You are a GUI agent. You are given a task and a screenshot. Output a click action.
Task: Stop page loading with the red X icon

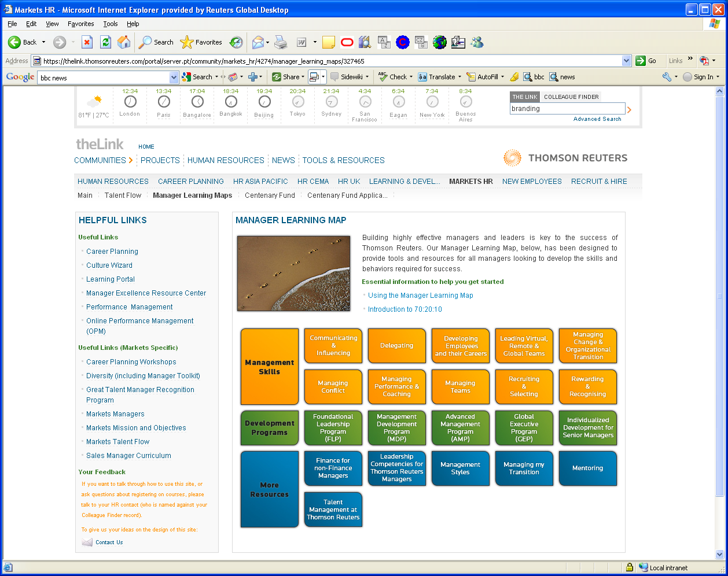[87, 42]
